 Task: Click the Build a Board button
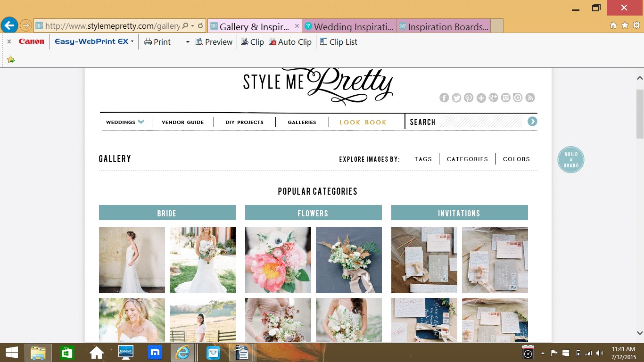point(570,160)
